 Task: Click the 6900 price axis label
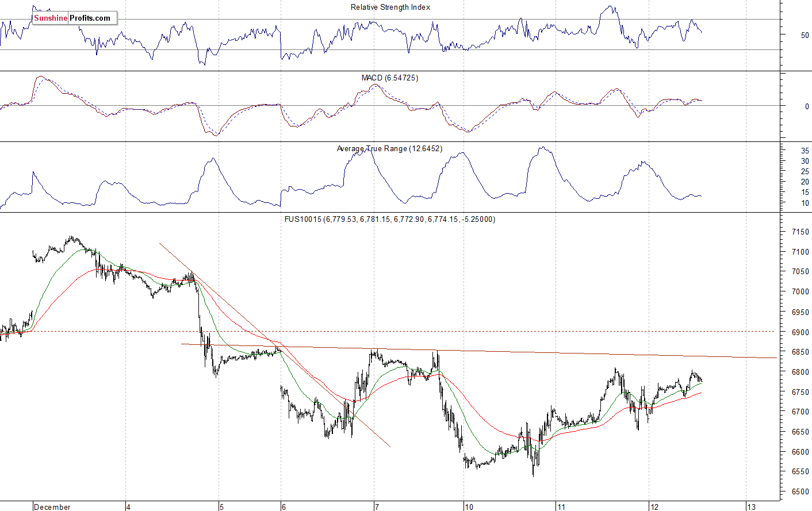[x=800, y=333]
